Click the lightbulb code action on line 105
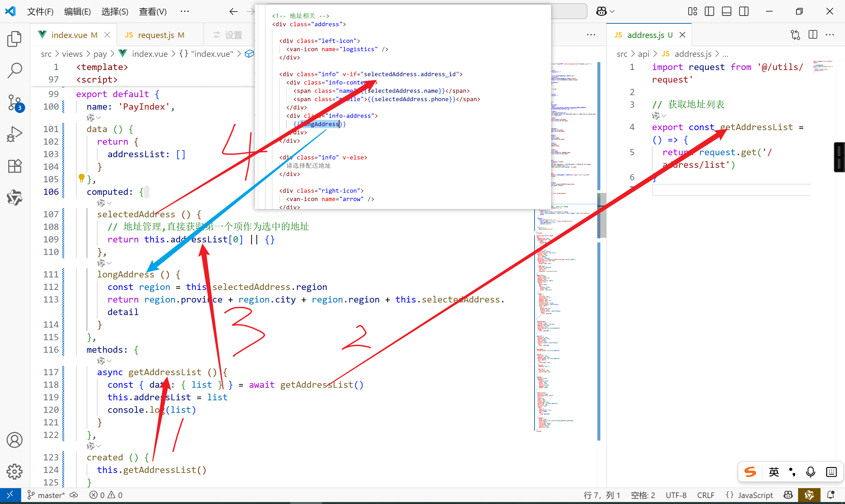Screen dimensions: 845x504 82,178
